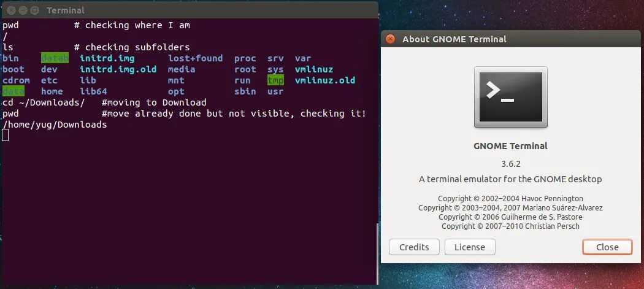Viewport: 644px width, 289px height.
Task: Click 'vmlinuz.old' in the ls output
Action: (325, 80)
